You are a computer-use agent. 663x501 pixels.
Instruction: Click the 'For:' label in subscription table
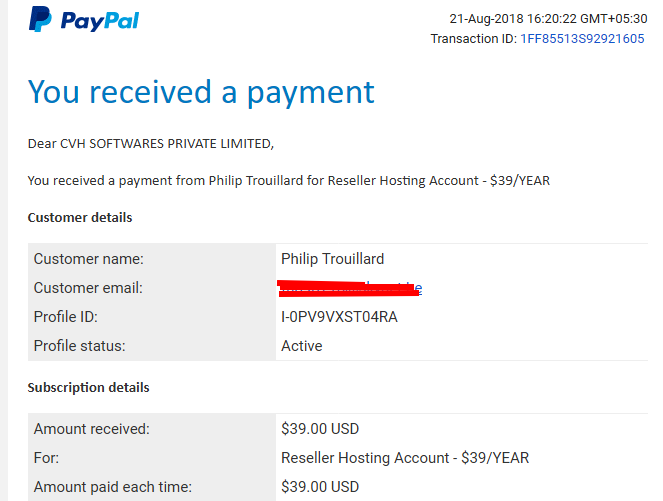[x=46, y=458]
